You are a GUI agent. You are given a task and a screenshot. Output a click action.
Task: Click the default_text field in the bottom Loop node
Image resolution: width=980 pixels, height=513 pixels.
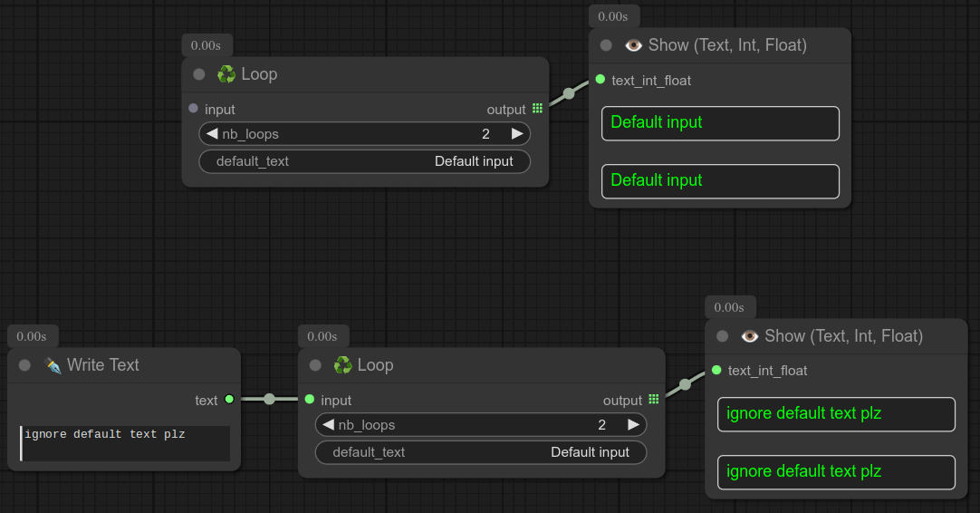tap(481, 452)
